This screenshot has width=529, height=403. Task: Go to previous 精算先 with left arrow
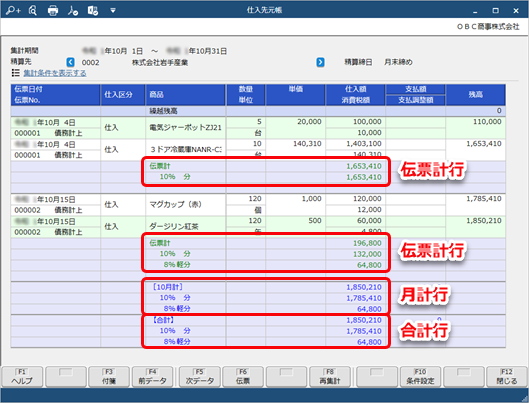[70, 62]
